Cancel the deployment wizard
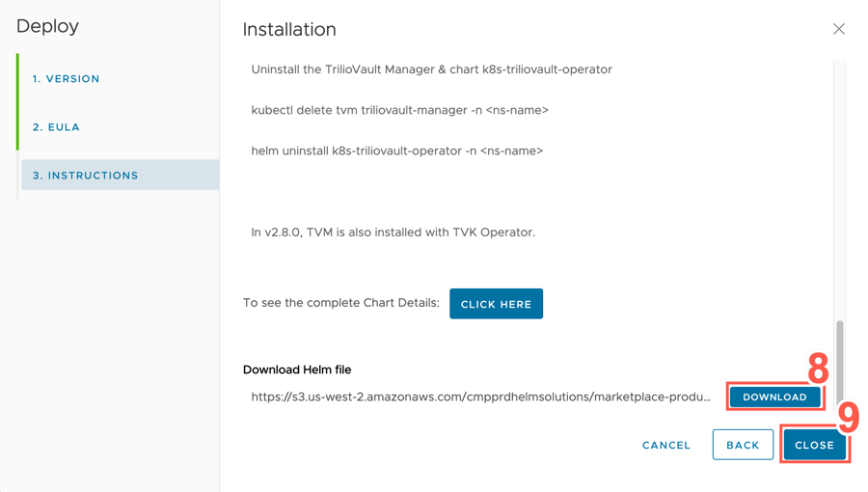This screenshot has height=492, width=868. tap(666, 446)
